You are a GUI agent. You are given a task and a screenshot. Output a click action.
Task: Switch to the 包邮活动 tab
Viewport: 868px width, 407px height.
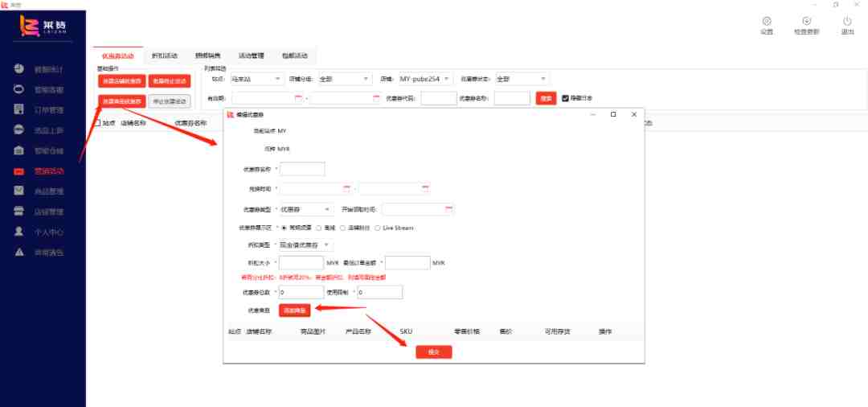pos(294,56)
